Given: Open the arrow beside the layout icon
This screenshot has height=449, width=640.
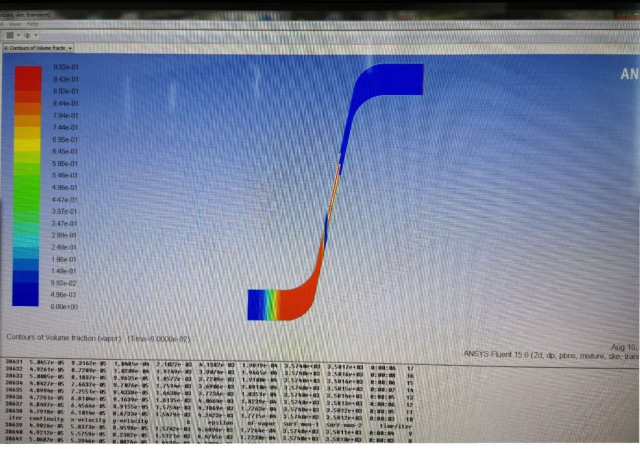Looking at the screenshot, I should pos(19,33).
